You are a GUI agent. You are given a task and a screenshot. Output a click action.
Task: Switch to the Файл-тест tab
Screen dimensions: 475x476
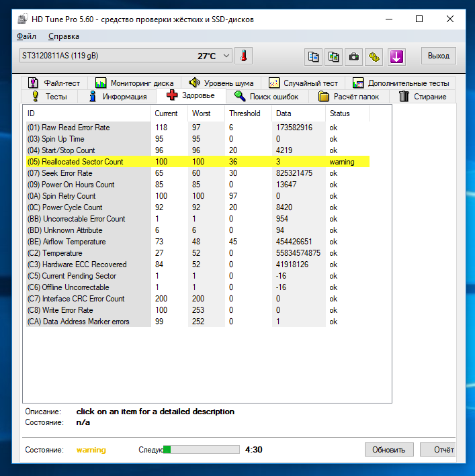[54, 83]
